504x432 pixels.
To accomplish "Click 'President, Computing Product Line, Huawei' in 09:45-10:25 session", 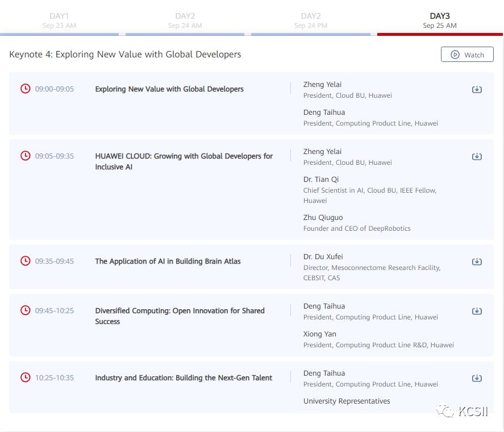I will (370, 318).
